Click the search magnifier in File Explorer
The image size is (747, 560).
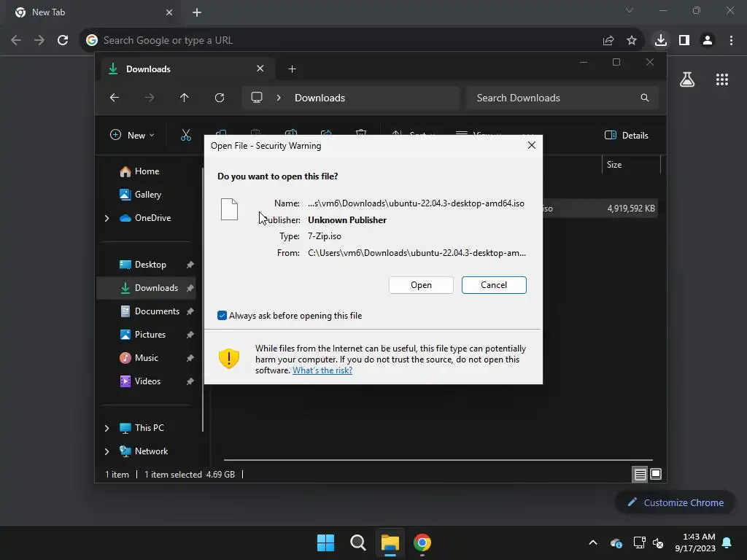[645, 98]
